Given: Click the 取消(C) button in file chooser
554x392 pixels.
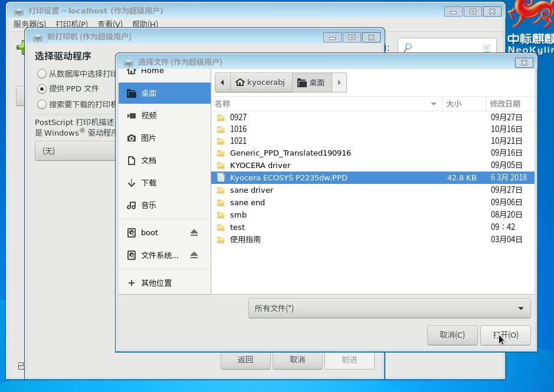Looking at the screenshot, I should tap(452, 335).
